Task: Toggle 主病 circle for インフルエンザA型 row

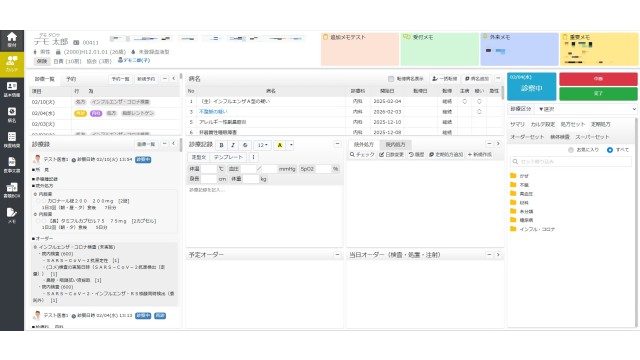Action: [x=464, y=101]
